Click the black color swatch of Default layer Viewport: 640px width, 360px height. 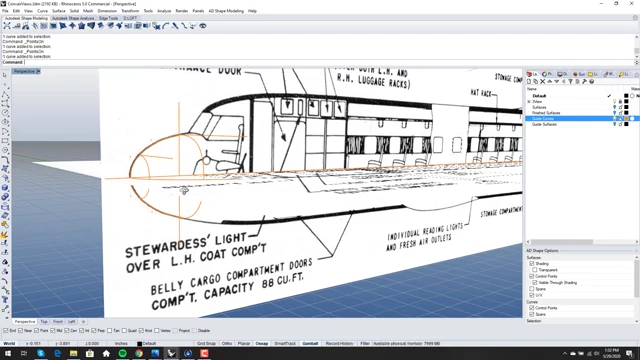pos(626,96)
